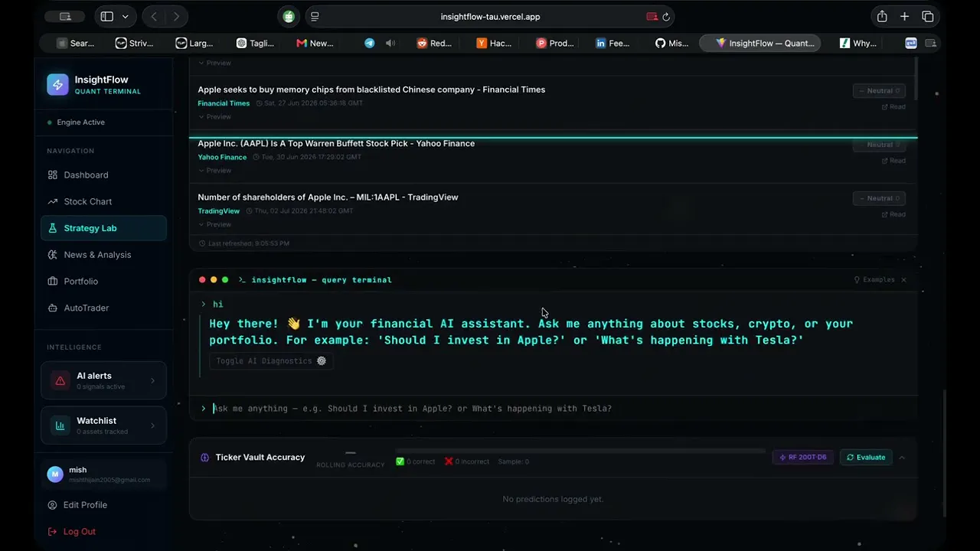The height and width of the screenshot is (551, 980).
Task: Toggle AI Diagnostics in the terminal
Action: pyautogui.click(x=271, y=361)
